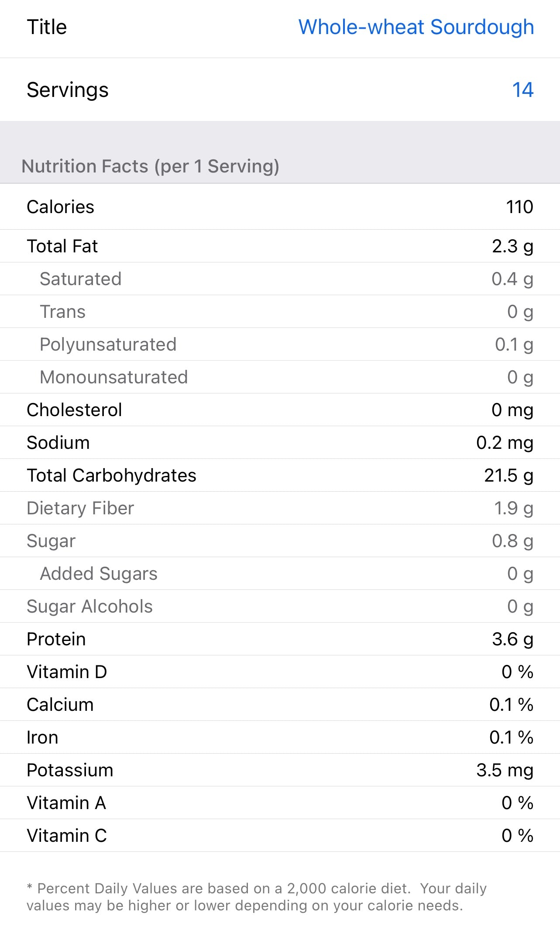Tap the Whole-wheat Sourdough title value
560x937 pixels.
pos(416,27)
